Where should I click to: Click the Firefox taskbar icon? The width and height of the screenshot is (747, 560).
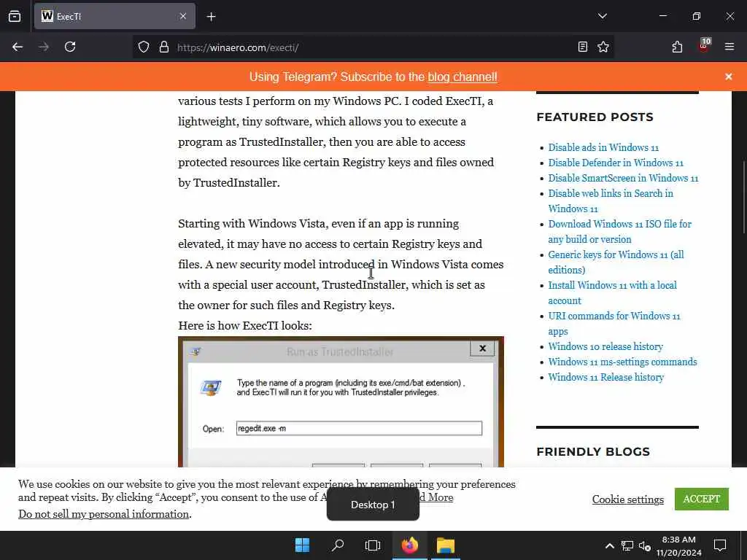point(409,545)
